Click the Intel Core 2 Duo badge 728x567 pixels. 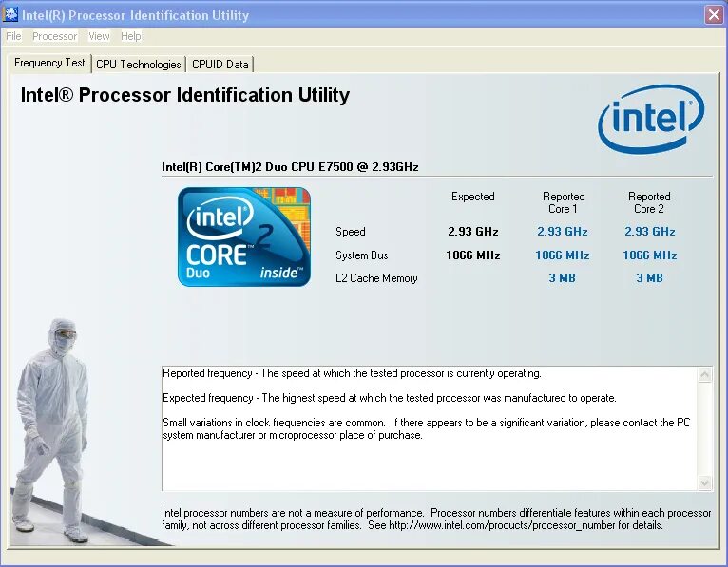(244, 236)
